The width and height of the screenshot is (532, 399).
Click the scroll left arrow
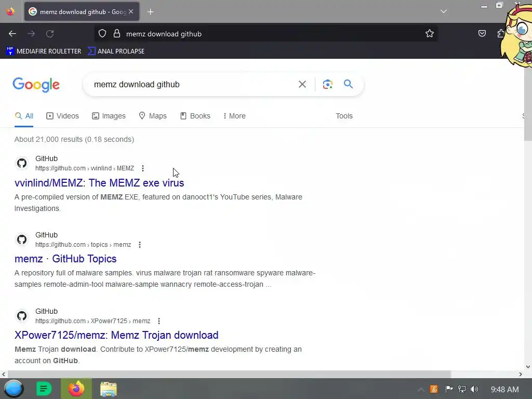coord(4,374)
